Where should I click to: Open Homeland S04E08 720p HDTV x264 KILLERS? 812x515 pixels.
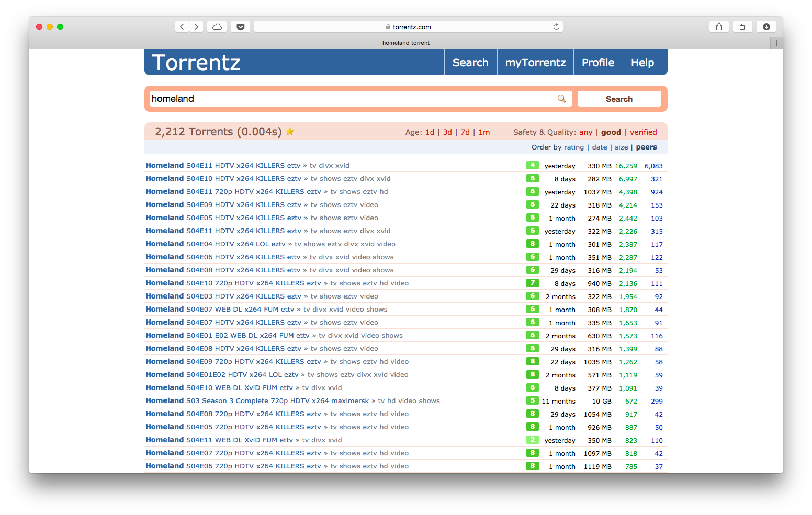point(233,414)
